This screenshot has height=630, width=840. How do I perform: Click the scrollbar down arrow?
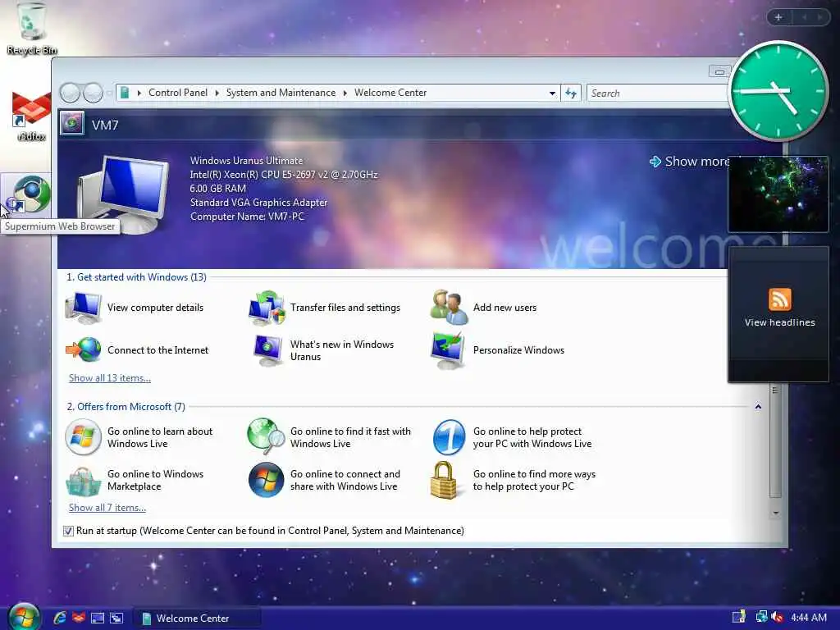click(x=775, y=514)
